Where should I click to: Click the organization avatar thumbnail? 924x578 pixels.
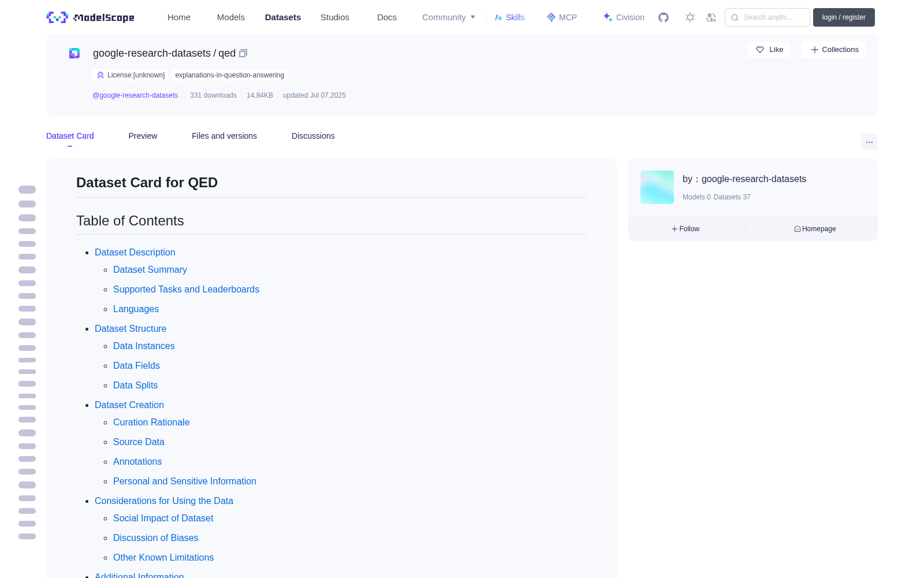click(657, 187)
